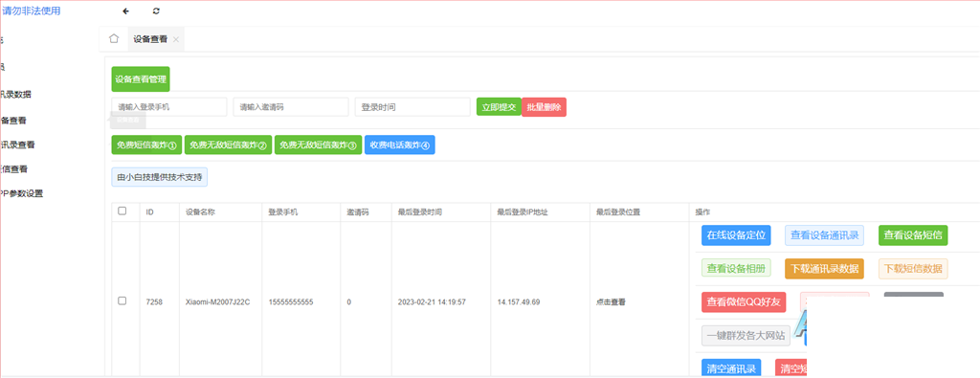Focus the 请输入邀请码 input field
Viewport: 980px width, 378px height.
pyautogui.click(x=291, y=107)
